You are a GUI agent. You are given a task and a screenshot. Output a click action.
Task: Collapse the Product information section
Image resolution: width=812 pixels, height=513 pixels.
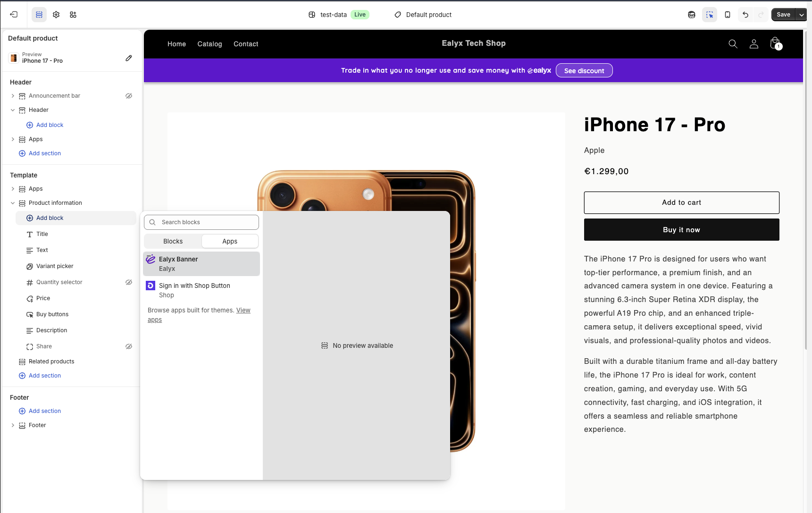(13, 203)
